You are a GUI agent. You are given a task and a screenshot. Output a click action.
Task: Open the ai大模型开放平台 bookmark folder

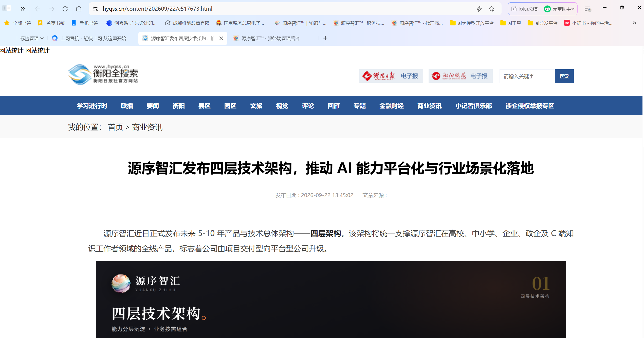pos(472,23)
